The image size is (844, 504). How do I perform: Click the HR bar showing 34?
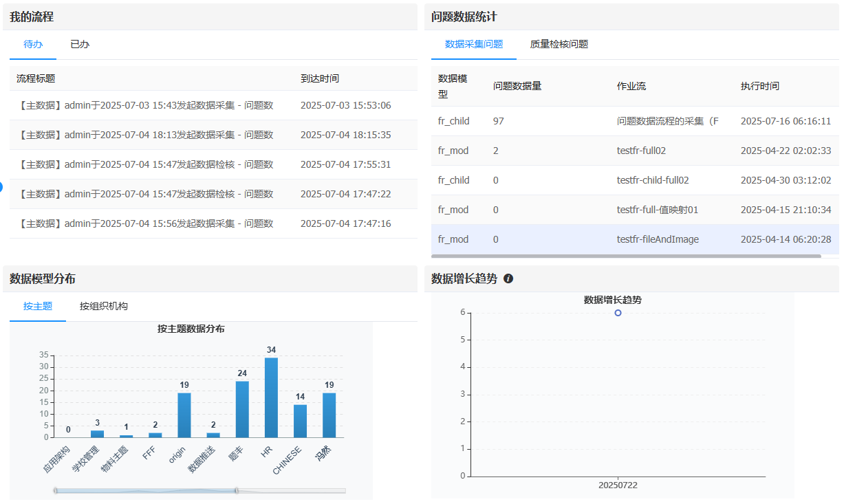click(x=271, y=397)
